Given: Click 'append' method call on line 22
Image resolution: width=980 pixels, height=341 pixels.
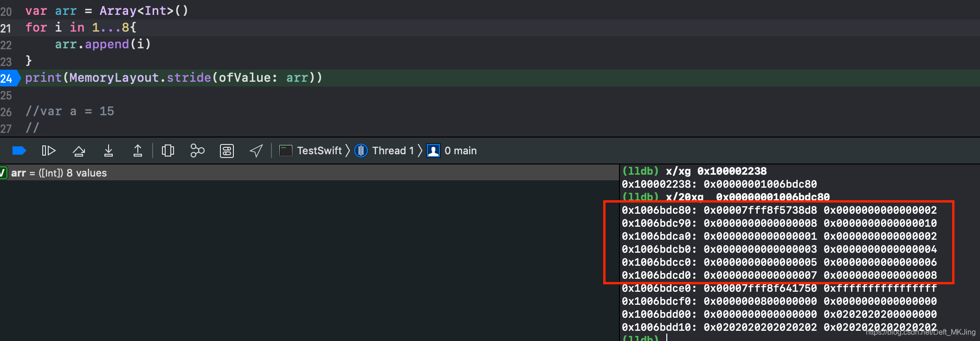Looking at the screenshot, I should click(107, 44).
